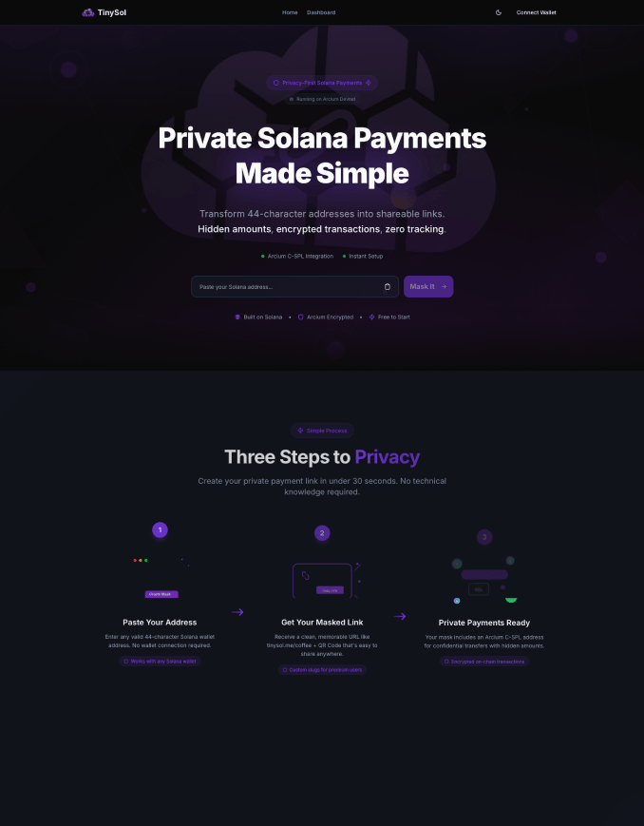Open the Dashboard navigation link
The image size is (644, 826).
tap(321, 12)
